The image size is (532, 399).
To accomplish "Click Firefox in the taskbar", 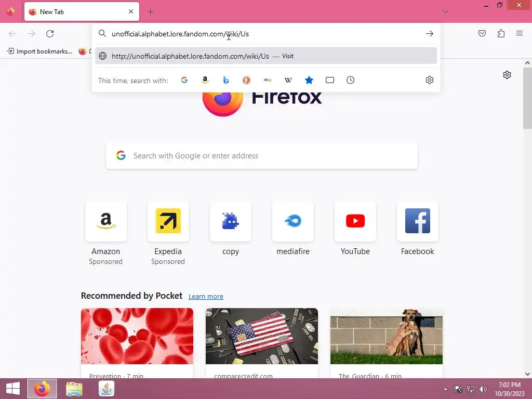I will (42, 389).
